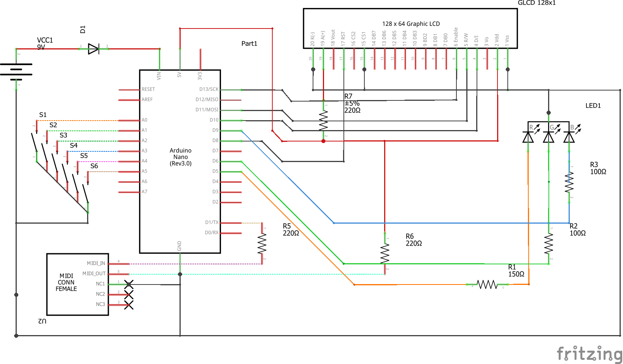Click the LCD pin 4 D/I label
623x364 pixels.
(x=477, y=41)
